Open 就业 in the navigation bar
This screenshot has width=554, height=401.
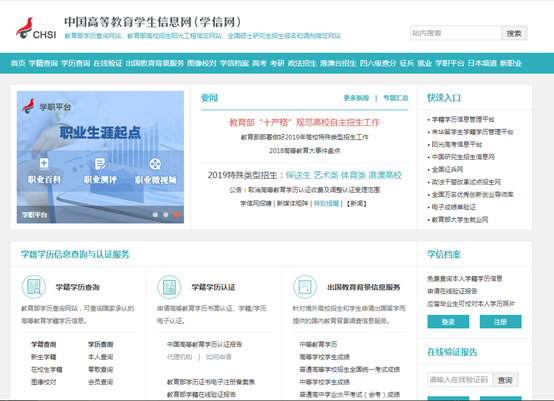pyautogui.click(x=425, y=63)
